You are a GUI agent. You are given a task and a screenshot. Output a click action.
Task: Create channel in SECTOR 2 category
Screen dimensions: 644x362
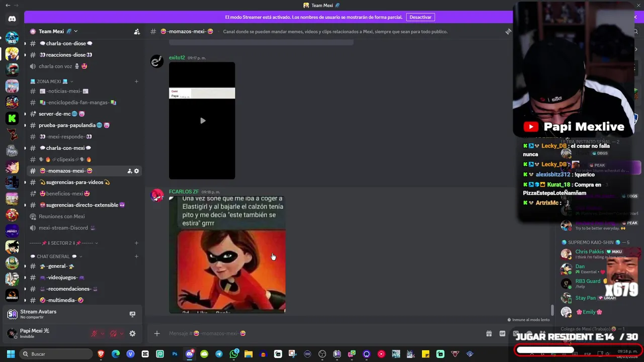(x=136, y=243)
